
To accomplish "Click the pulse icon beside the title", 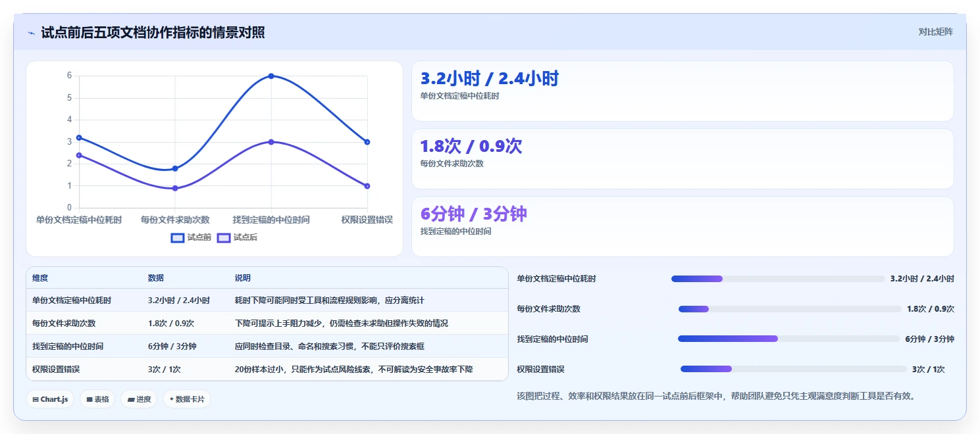I will pyautogui.click(x=32, y=32).
